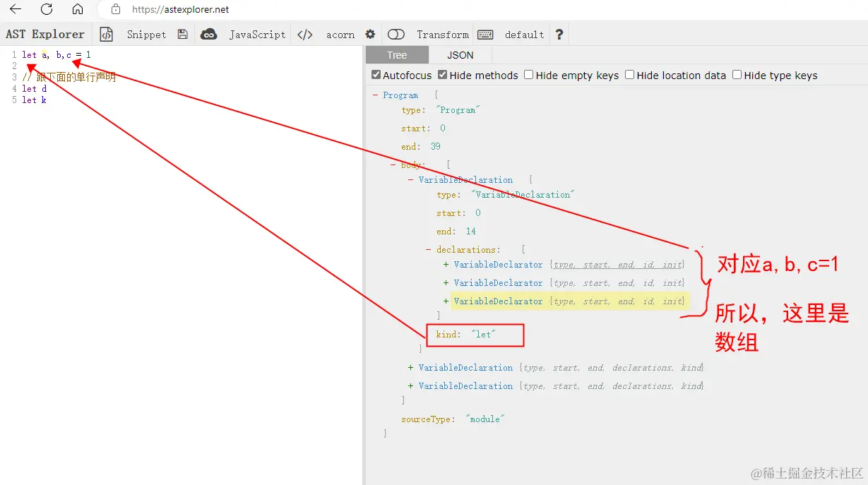This screenshot has height=485, width=868.
Task: Click the fork cloud icon
Action: click(209, 34)
